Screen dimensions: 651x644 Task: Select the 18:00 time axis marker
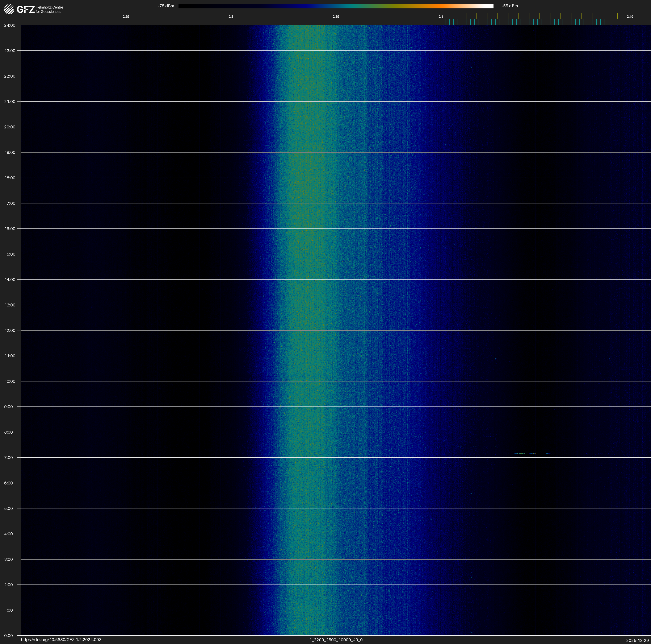click(x=10, y=178)
